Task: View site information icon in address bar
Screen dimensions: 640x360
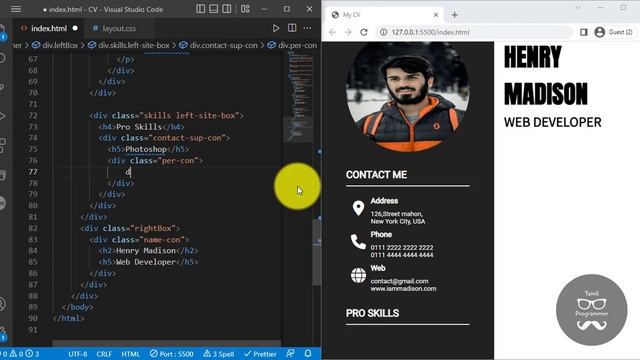Action: tap(384, 32)
